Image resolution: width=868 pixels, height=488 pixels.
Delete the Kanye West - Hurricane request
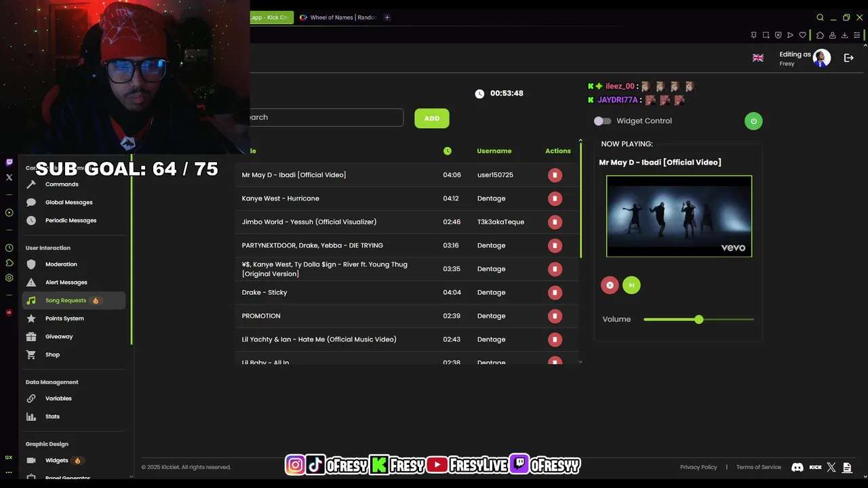pyautogui.click(x=555, y=199)
